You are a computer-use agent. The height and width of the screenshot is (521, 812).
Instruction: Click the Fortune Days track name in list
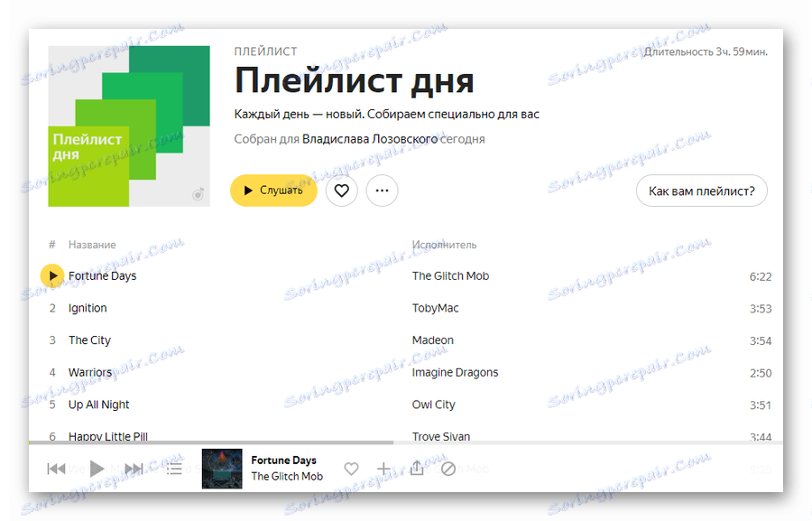[103, 275]
